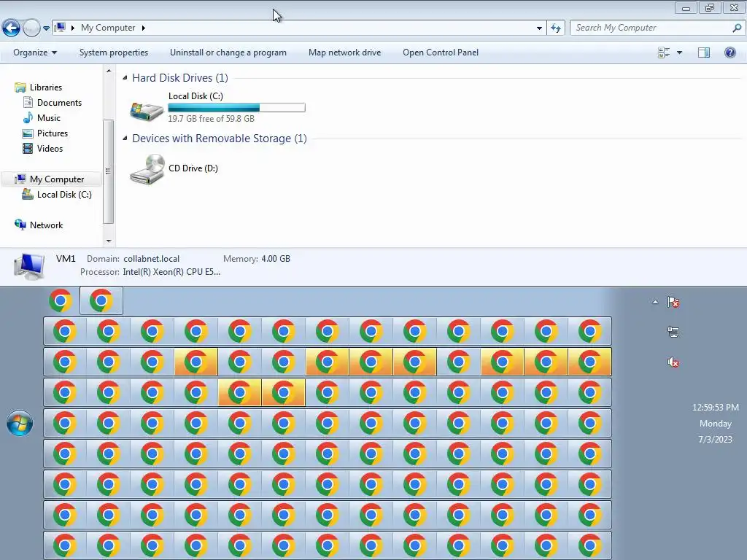Click Open Control Panel
Screen dimensions: 747x560
point(440,52)
